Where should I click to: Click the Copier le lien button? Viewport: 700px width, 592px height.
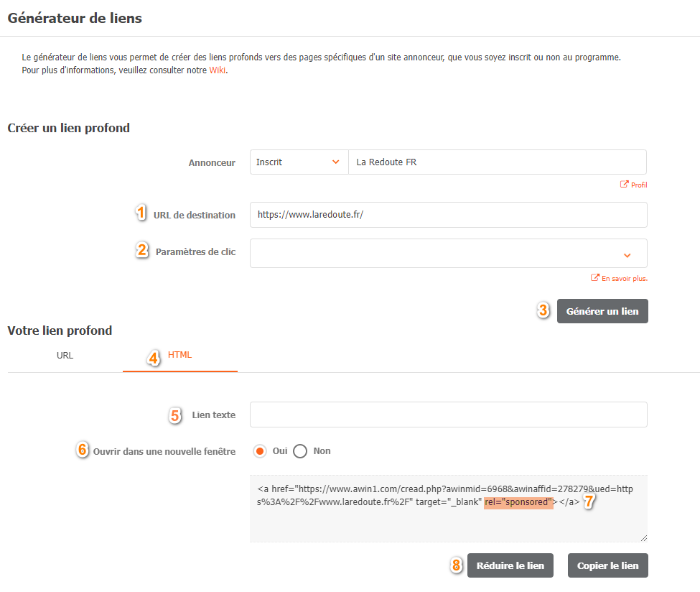[607, 565]
